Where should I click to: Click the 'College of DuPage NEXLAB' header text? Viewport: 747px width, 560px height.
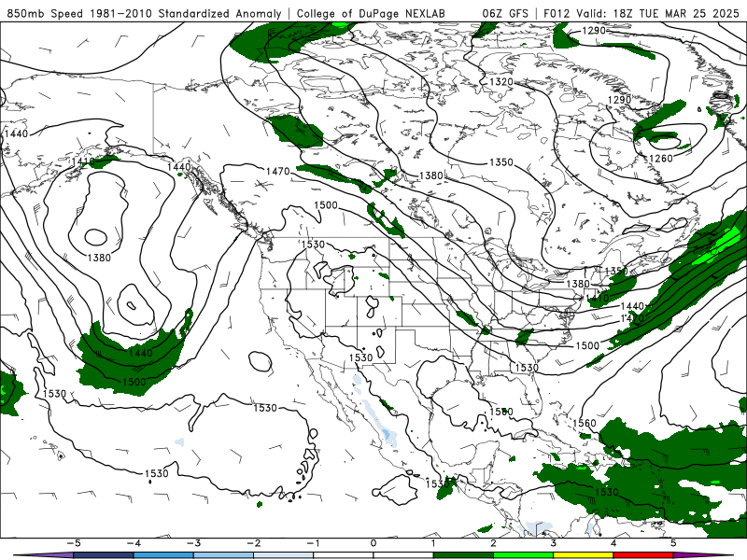click(x=371, y=13)
